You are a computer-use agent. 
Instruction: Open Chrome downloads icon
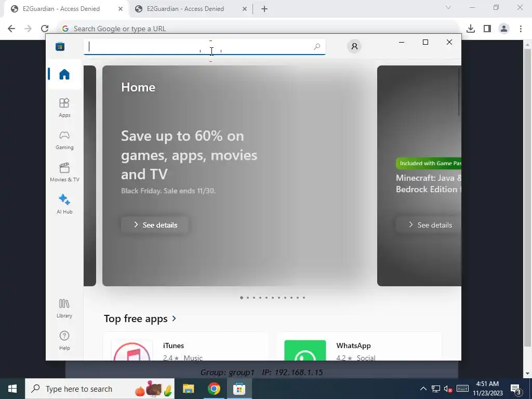click(471, 29)
